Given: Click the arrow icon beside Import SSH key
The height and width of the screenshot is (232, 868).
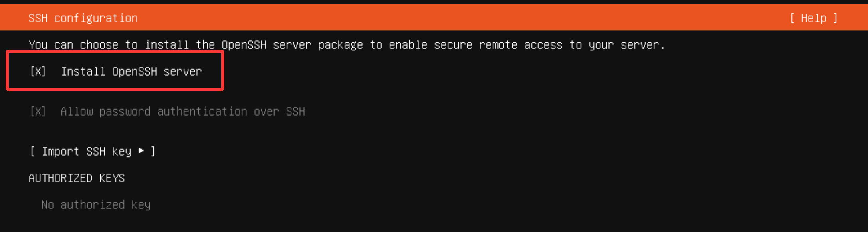Looking at the screenshot, I should coord(141,151).
